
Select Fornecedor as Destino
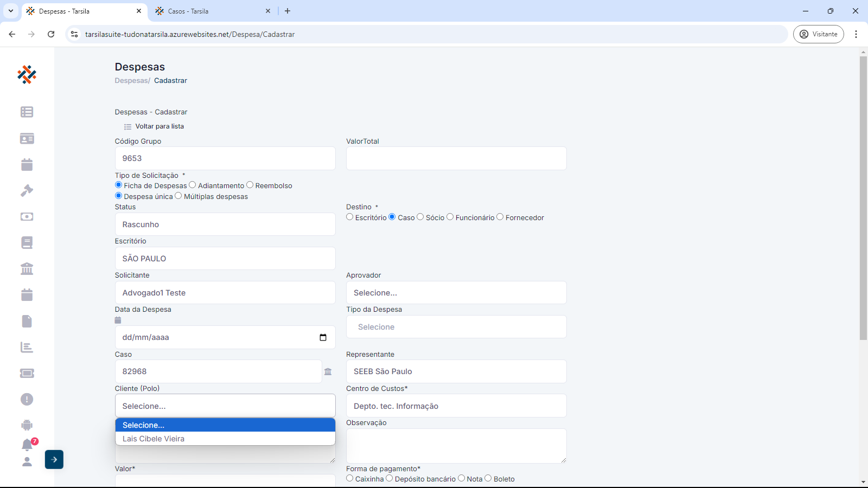[x=500, y=217]
